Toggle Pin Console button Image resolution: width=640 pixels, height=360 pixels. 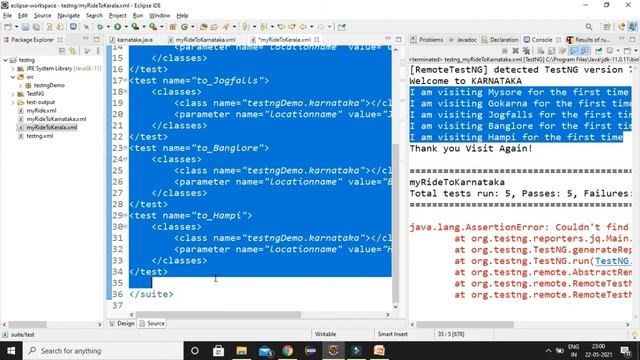coord(598,51)
